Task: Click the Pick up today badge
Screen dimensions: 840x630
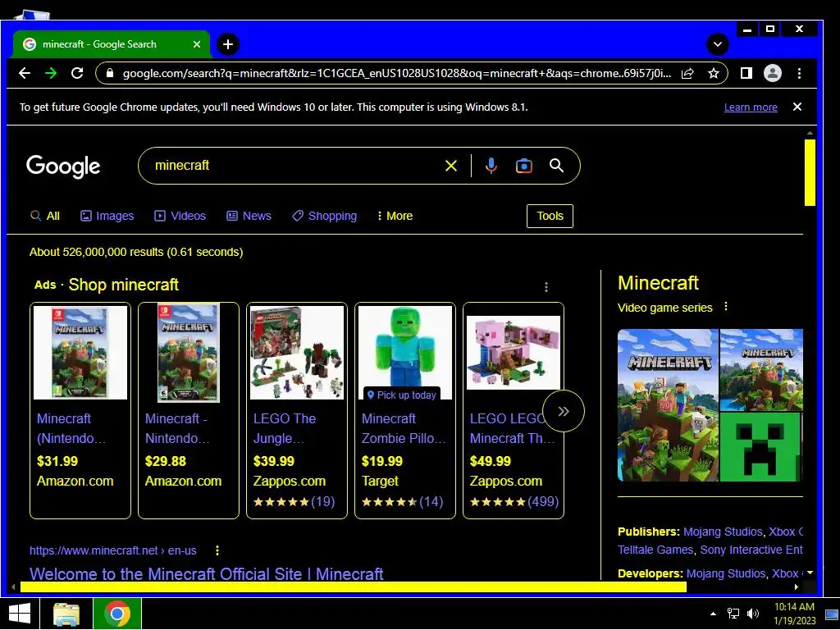Action: coord(402,395)
